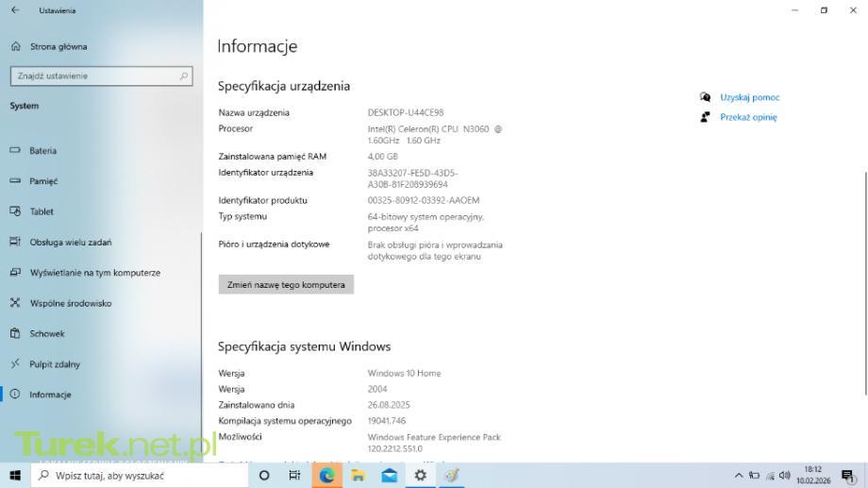Select Pamięć in the sidebar

(43, 181)
